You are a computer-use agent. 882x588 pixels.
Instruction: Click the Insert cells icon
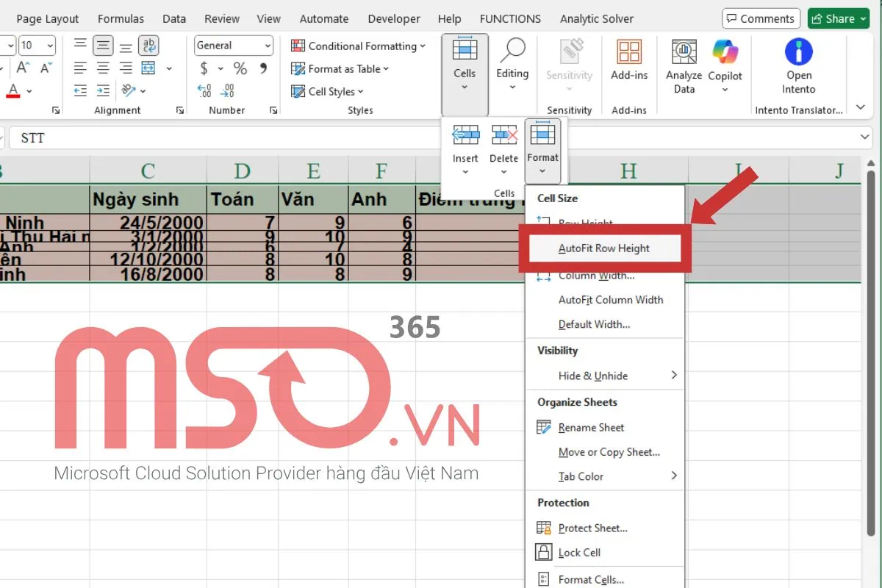465,136
